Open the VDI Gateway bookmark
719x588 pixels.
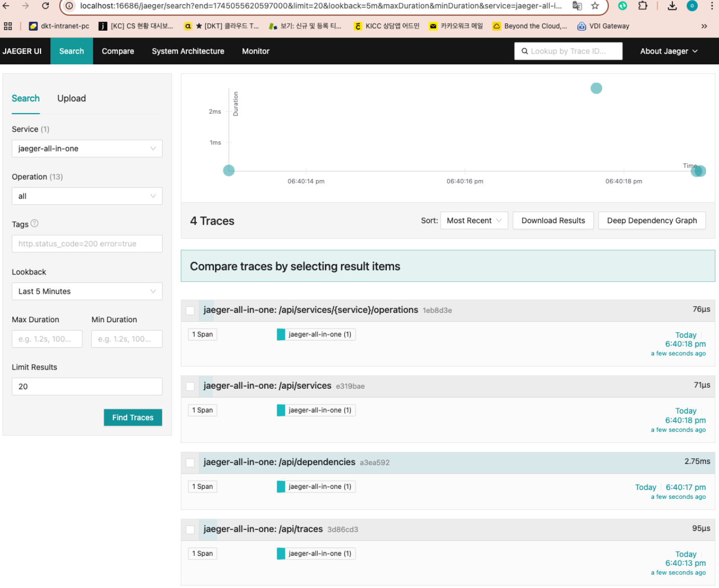pos(603,26)
